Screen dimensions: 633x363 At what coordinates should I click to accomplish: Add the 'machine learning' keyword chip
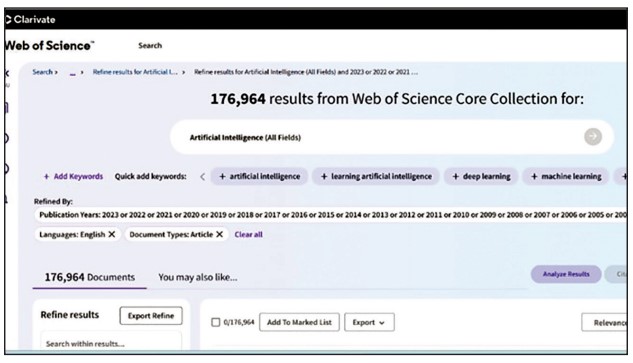pyautogui.click(x=566, y=176)
